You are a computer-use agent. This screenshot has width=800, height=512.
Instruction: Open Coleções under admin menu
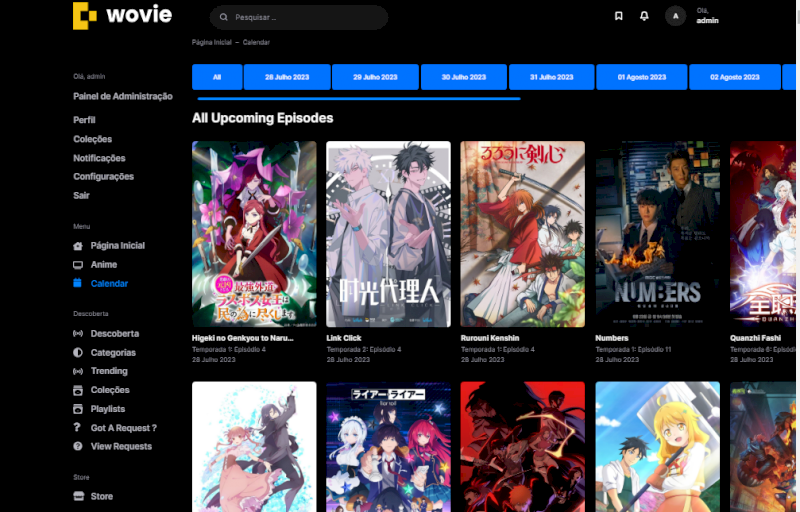point(92,139)
